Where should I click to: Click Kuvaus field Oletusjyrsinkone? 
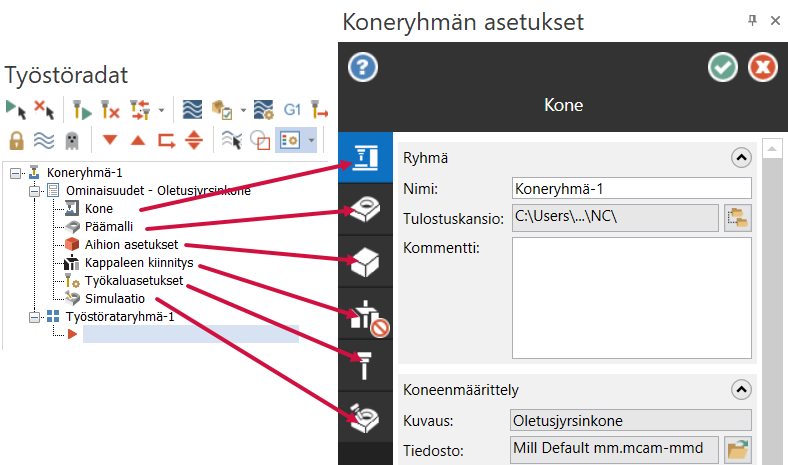click(x=631, y=420)
